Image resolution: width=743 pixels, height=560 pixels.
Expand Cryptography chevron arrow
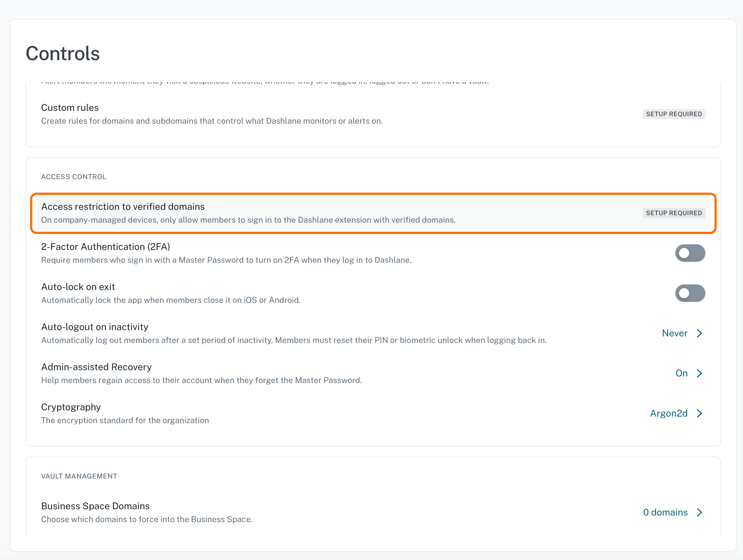[700, 413]
